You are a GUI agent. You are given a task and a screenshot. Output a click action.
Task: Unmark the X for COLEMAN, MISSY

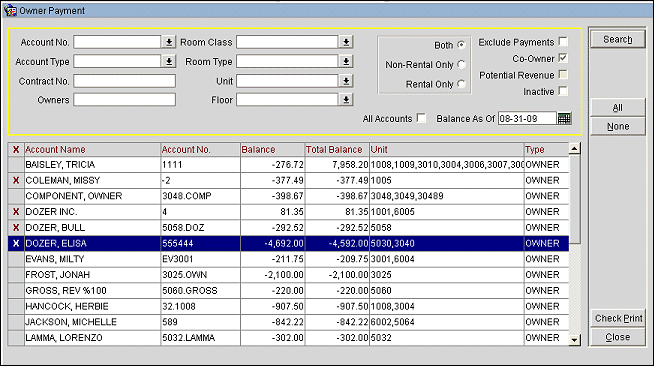click(16, 180)
